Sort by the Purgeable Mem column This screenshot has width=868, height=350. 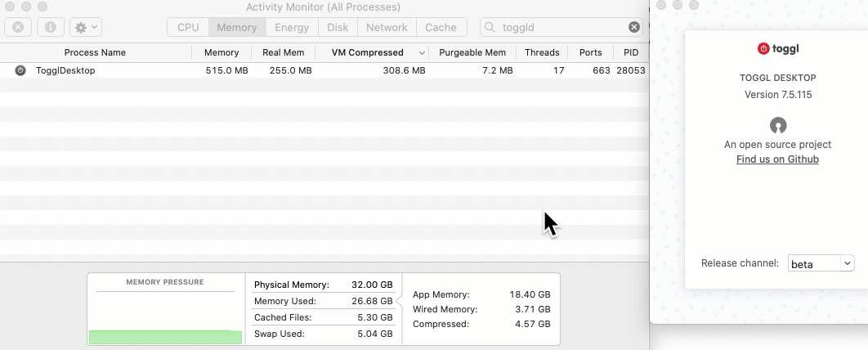[472, 52]
